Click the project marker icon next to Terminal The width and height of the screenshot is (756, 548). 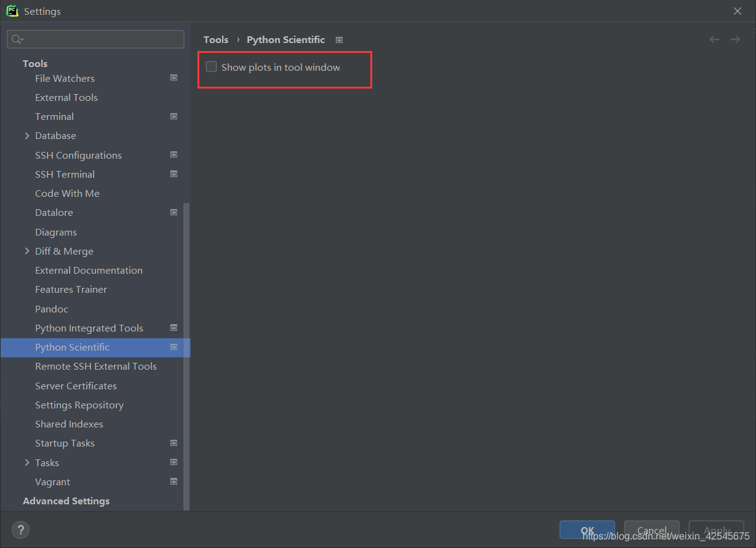tap(173, 116)
